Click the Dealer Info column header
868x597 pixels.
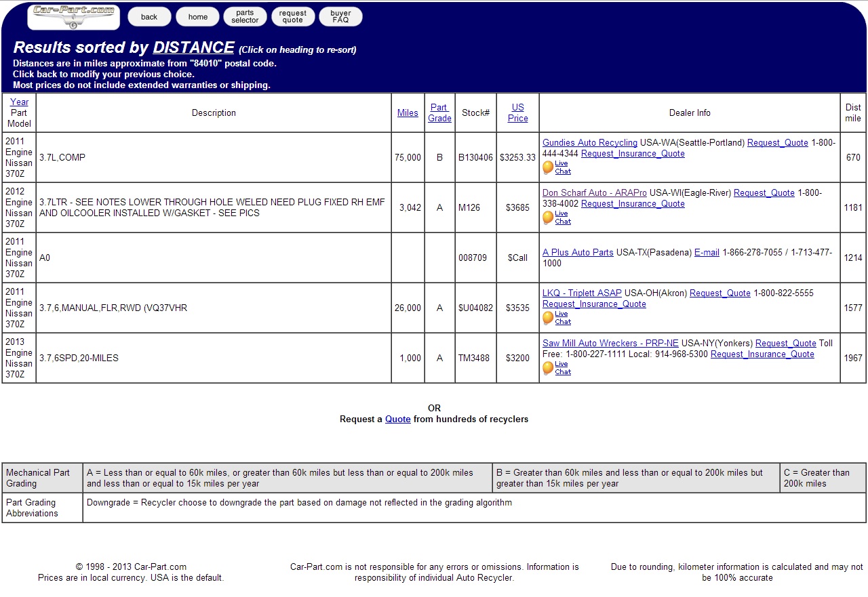click(x=690, y=113)
